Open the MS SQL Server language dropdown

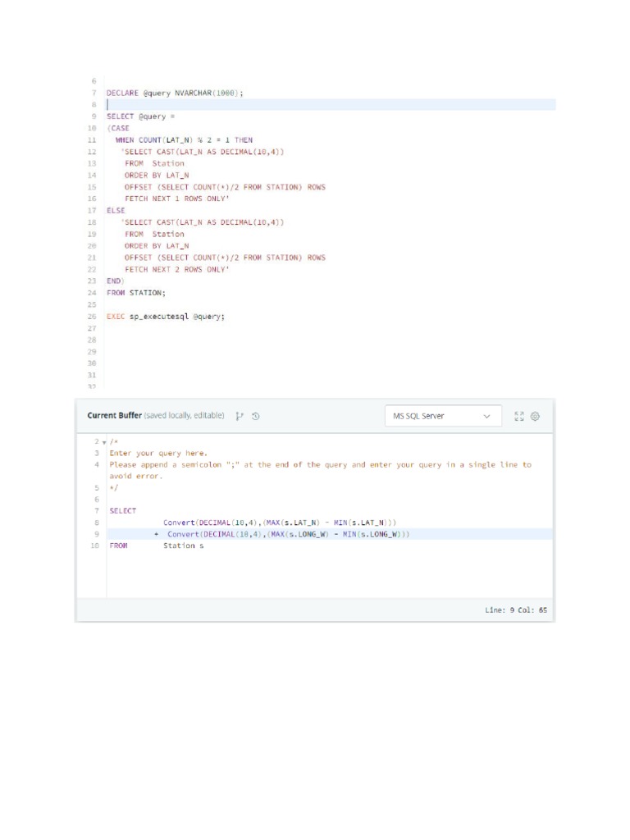[x=443, y=416]
